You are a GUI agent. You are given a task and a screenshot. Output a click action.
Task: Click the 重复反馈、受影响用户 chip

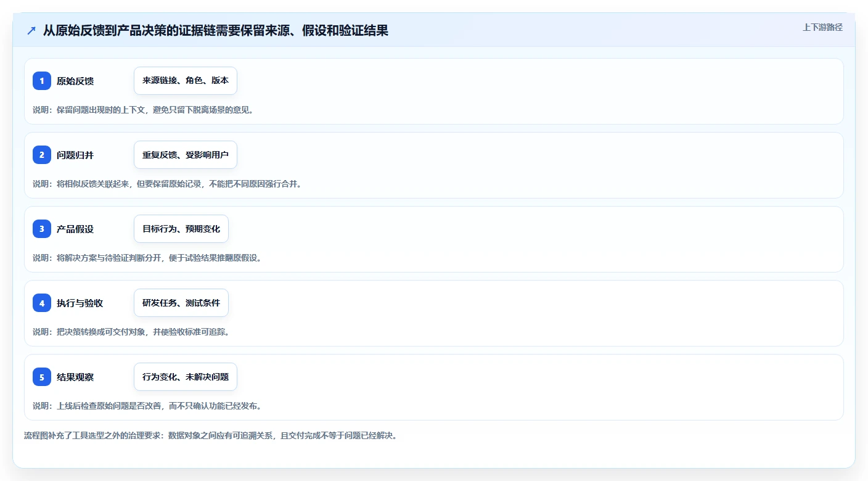(186, 155)
